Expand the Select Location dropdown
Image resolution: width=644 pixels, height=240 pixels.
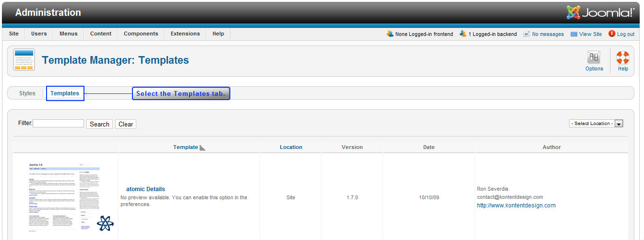pos(596,124)
